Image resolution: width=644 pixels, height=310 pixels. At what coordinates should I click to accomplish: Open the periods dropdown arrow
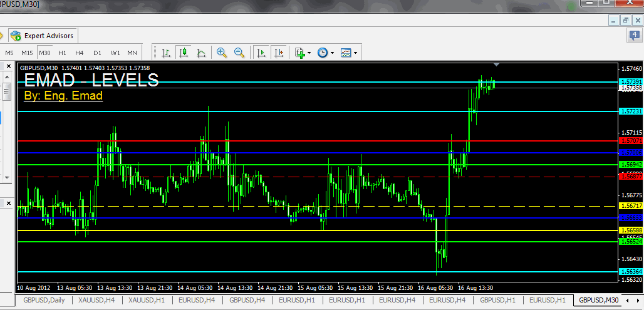(332, 53)
